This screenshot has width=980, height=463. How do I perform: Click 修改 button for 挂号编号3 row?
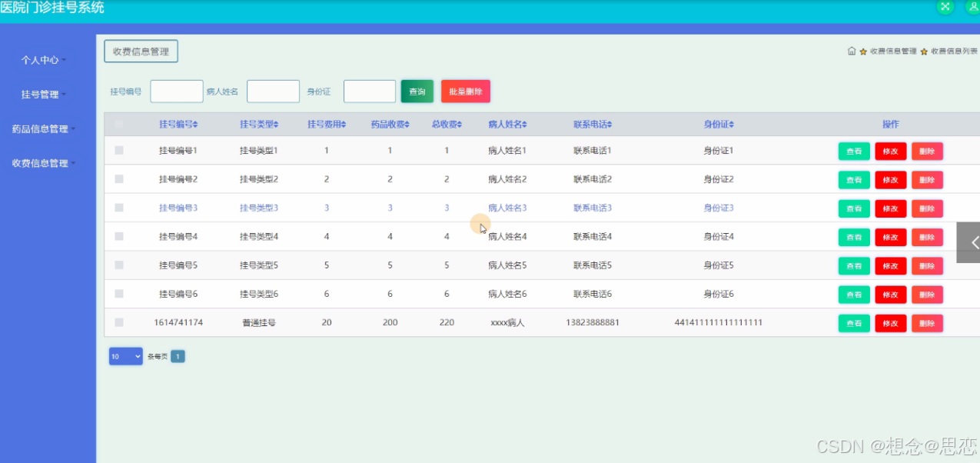[891, 208]
